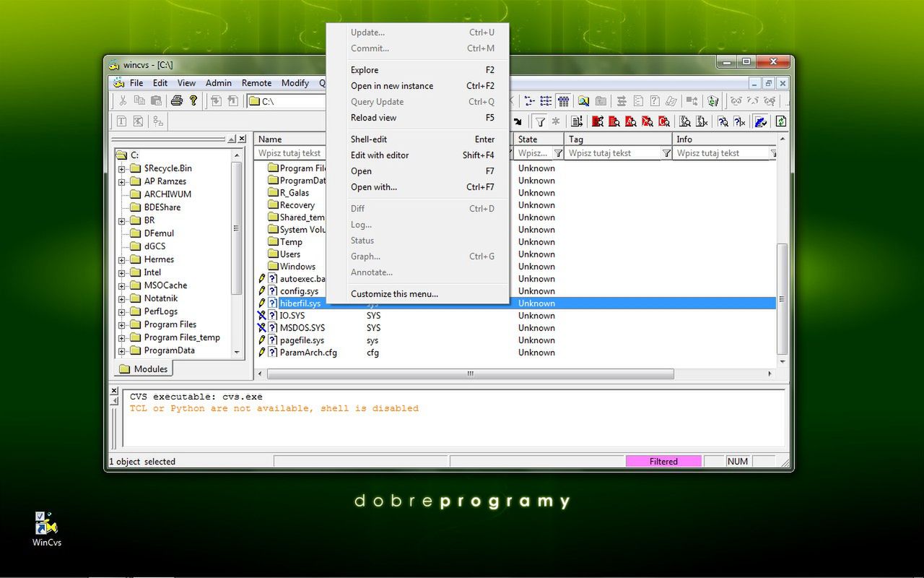Select the ARCHIWUM folder in tree
Image resolution: width=924 pixels, height=578 pixels.
point(167,194)
